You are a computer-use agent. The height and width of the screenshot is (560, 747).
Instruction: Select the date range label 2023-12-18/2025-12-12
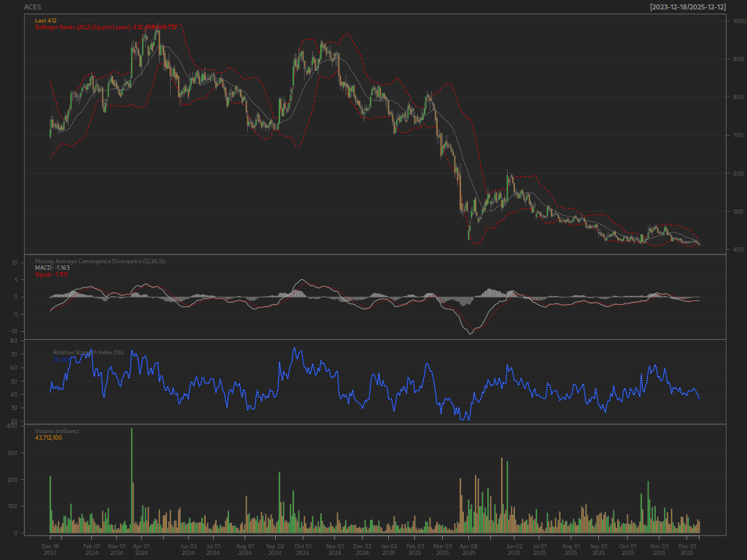[688, 7]
